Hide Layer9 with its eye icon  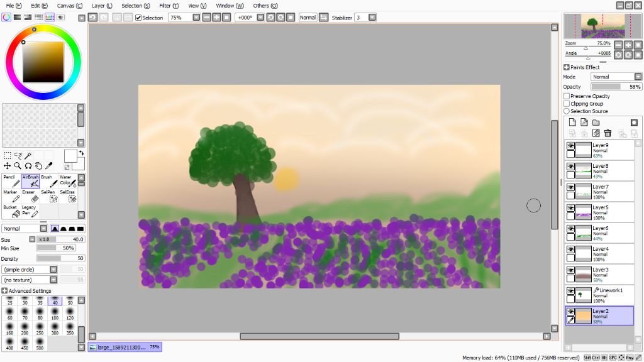(570, 146)
